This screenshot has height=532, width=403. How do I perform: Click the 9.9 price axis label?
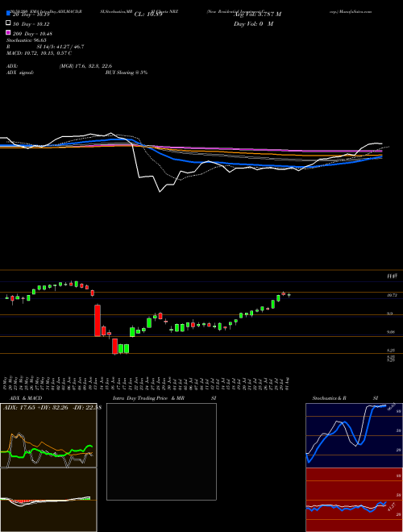(x=390, y=314)
